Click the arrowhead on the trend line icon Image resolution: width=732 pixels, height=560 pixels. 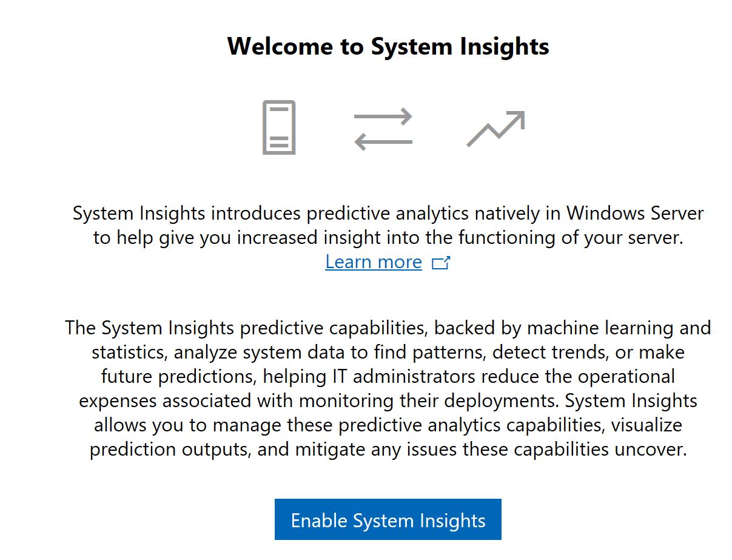(515, 120)
